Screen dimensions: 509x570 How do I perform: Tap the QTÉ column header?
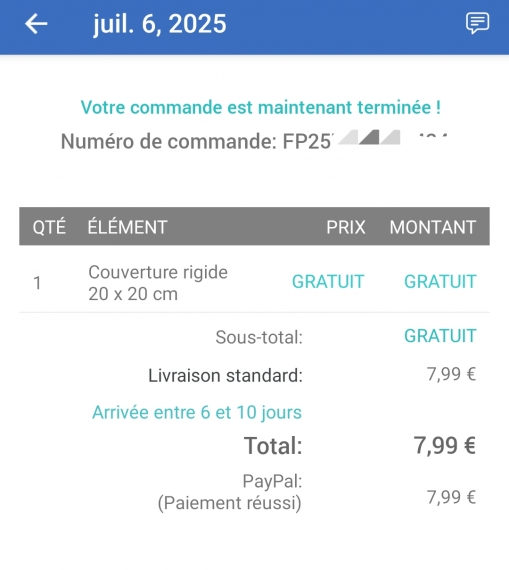point(49,227)
